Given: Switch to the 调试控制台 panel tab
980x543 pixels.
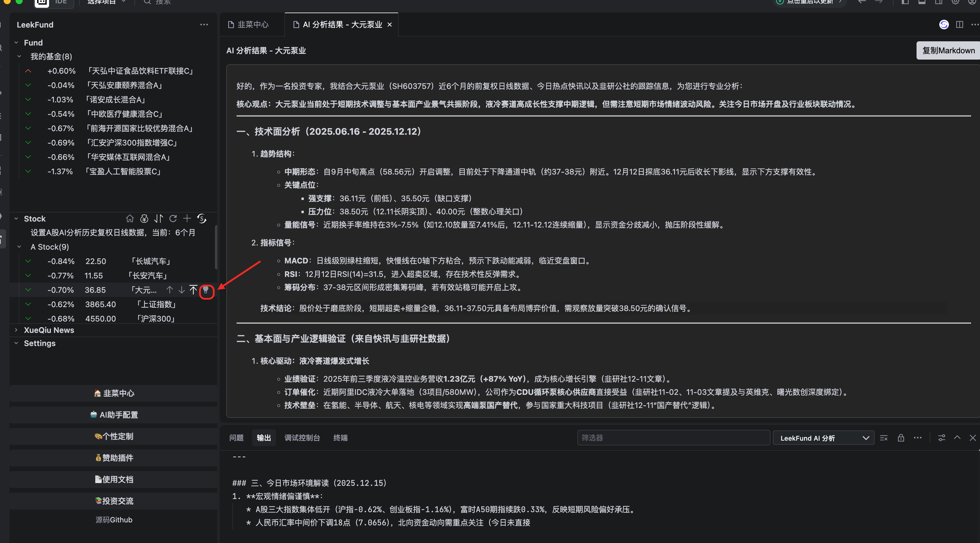Looking at the screenshot, I should [302, 438].
